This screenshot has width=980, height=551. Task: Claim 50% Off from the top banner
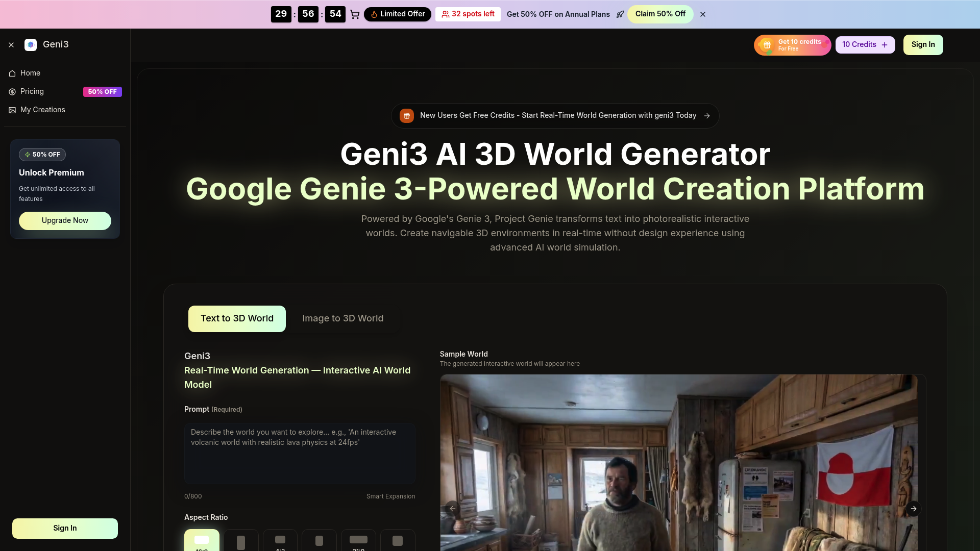(660, 14)
